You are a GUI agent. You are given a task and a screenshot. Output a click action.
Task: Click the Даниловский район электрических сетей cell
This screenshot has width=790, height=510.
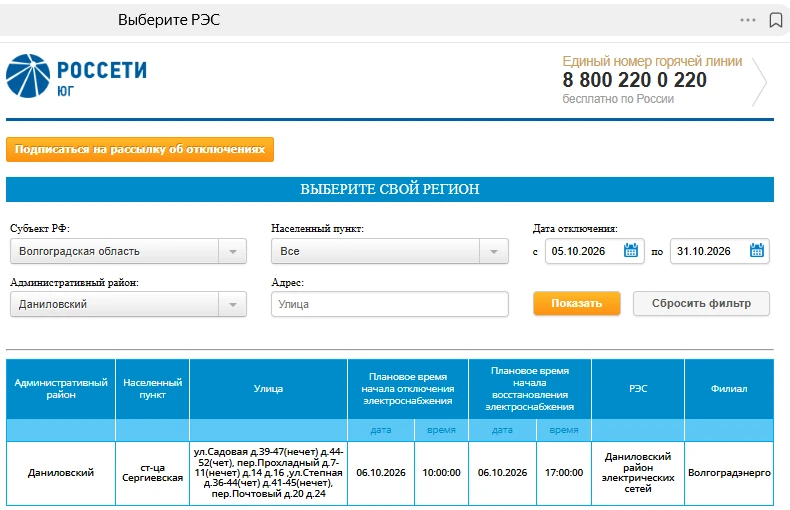click(638, 473)
